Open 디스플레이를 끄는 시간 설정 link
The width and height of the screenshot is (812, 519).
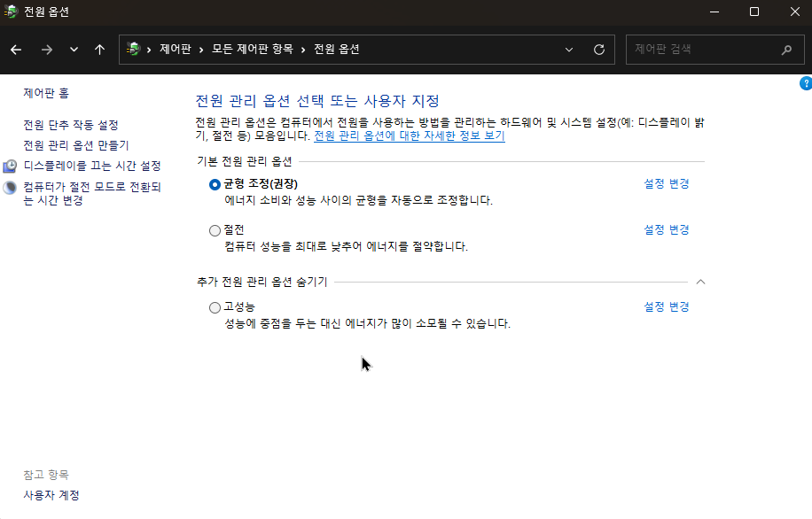pos(92,166)
